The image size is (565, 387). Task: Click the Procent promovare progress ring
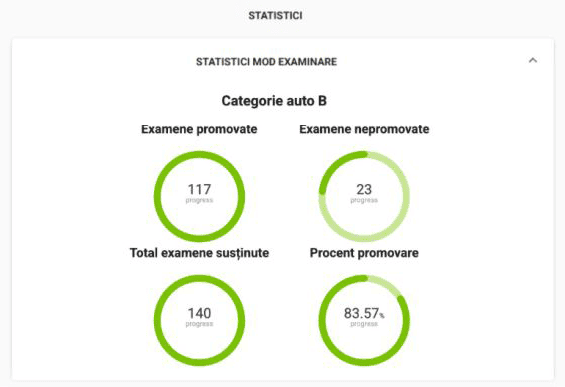point(364,320)
